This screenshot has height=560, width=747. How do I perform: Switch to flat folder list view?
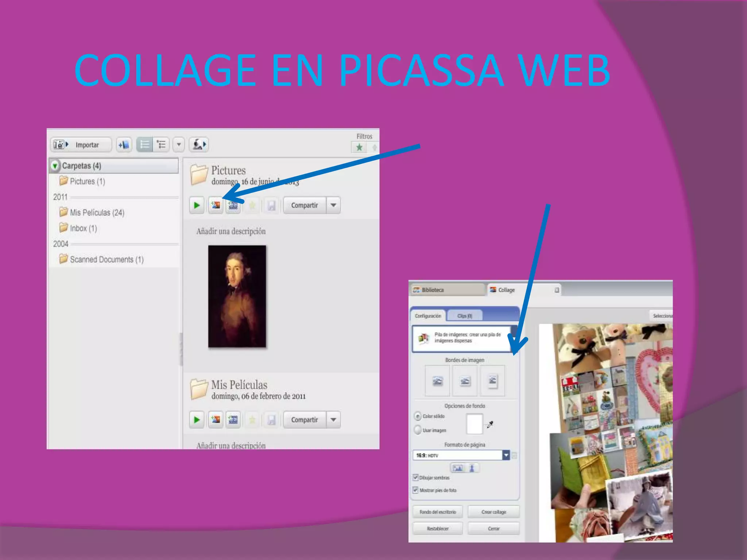[x=145, y=145]
